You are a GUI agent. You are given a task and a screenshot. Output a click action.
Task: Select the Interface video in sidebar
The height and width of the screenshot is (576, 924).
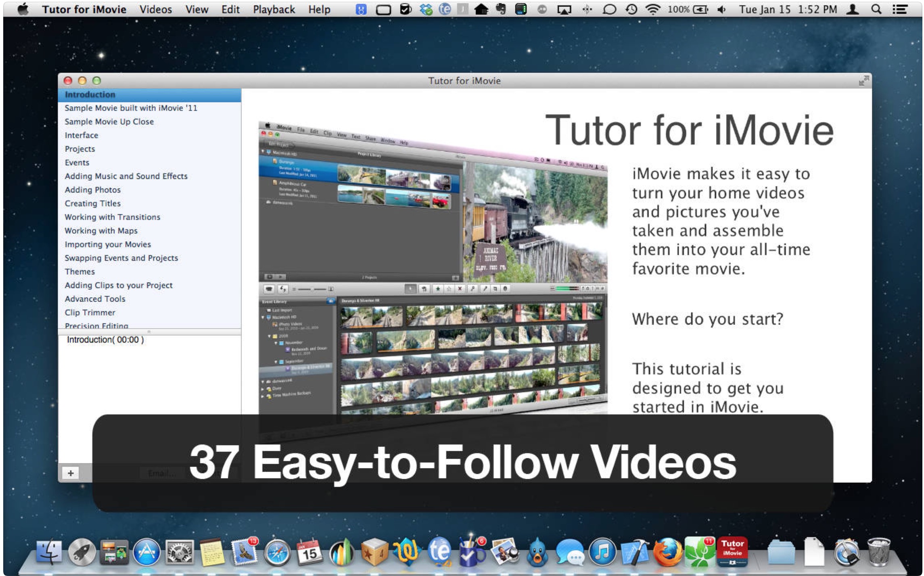point(82,135)
